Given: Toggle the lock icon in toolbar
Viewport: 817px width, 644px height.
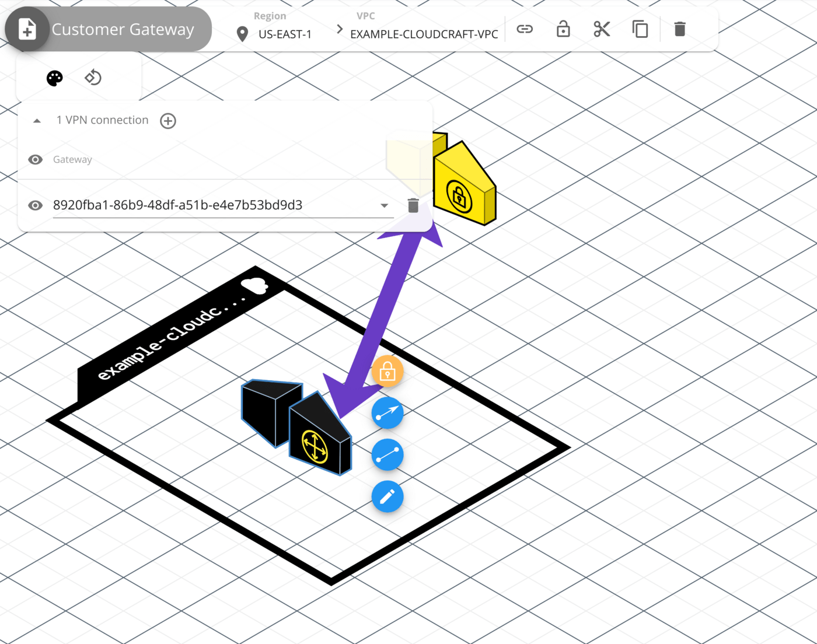Looking at the screenshot, I should 563,29.
